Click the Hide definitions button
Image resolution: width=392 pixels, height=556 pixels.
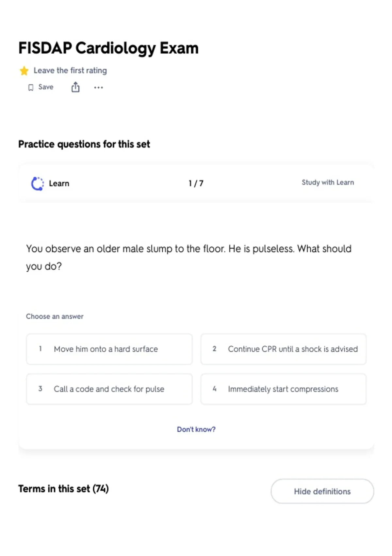tap(322, 491)
